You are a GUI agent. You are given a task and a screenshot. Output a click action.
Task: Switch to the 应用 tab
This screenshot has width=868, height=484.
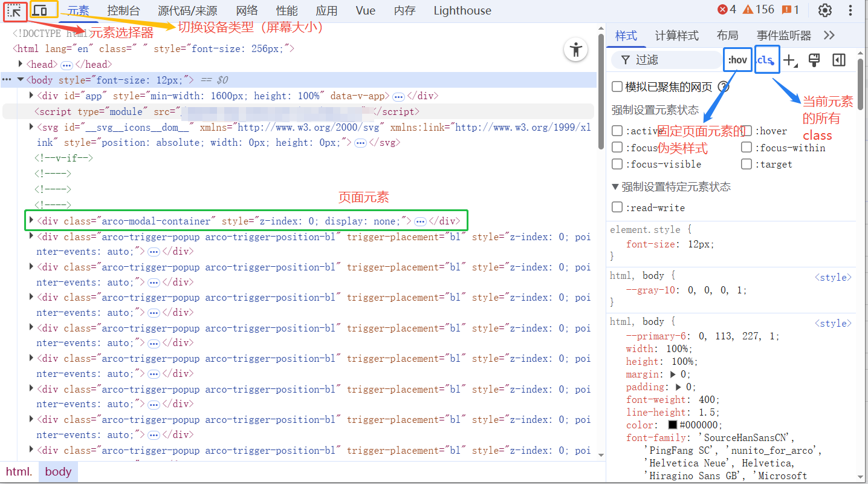pyautogui.click(x=327, y=10)
